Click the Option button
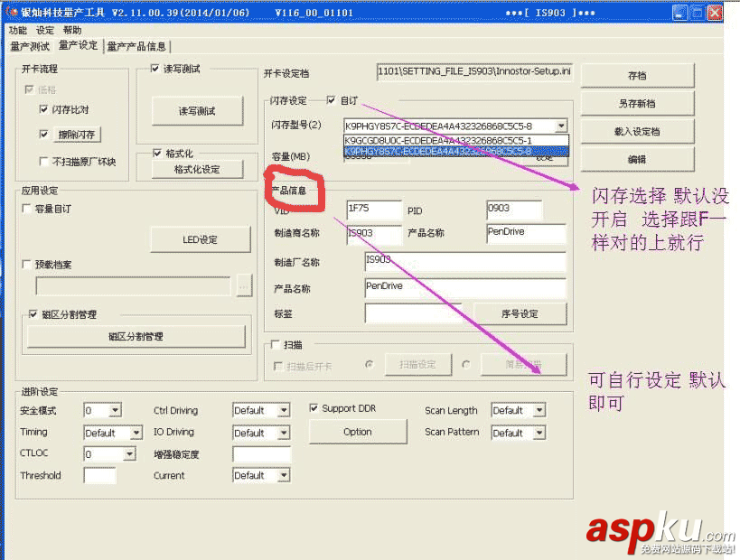 [358, 432]
